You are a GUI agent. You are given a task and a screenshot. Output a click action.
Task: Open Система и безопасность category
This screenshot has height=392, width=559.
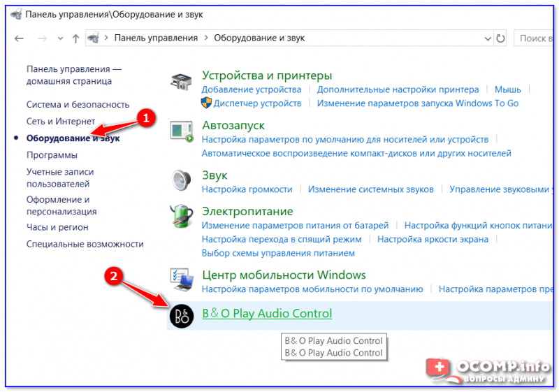78,104
